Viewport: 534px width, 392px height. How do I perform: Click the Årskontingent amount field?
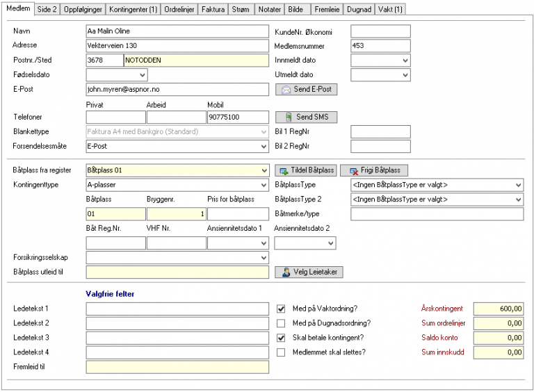click(498, 309)
